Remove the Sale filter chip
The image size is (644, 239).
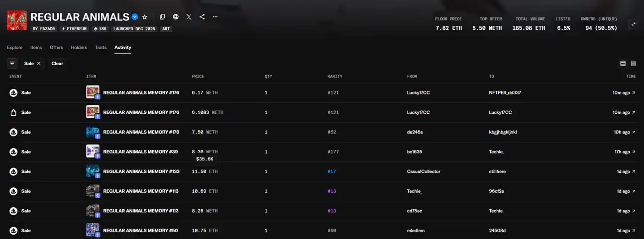(39, 64)
